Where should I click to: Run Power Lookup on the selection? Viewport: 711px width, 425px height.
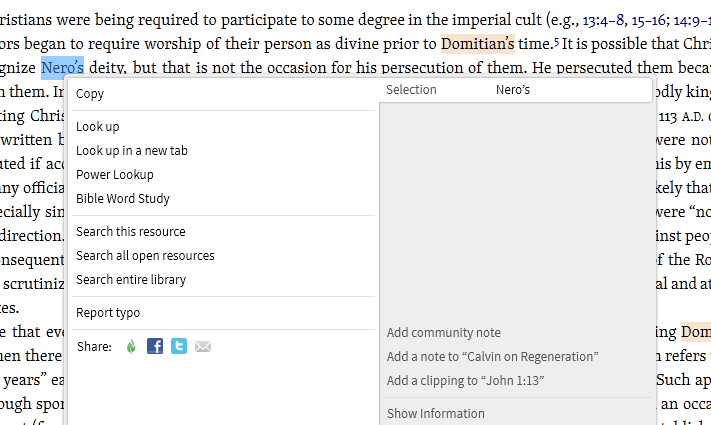(115, 175)
